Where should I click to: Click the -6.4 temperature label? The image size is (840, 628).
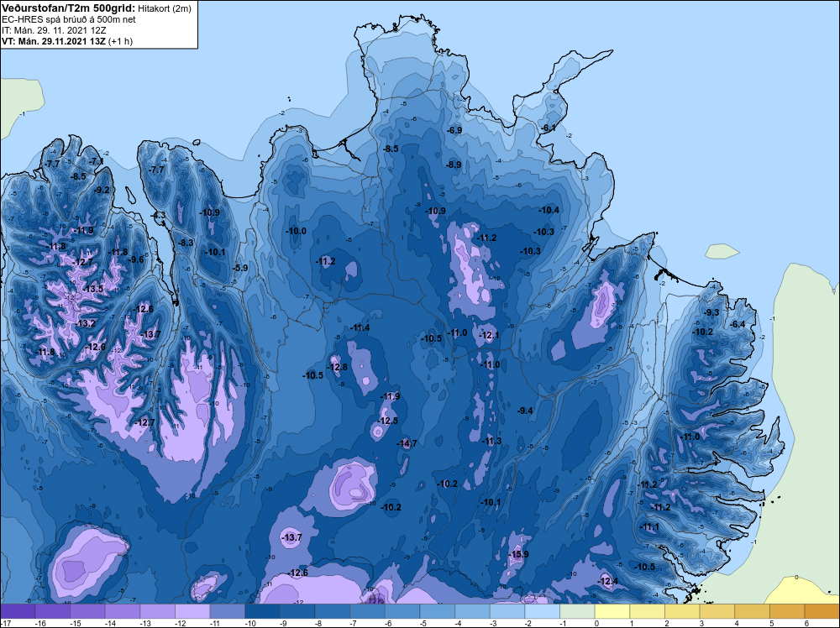pos(738,324)
